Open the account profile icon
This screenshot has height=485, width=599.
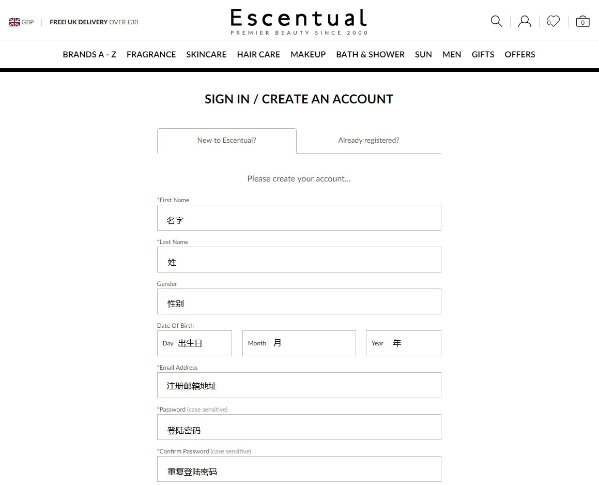[x=525, y=21]
